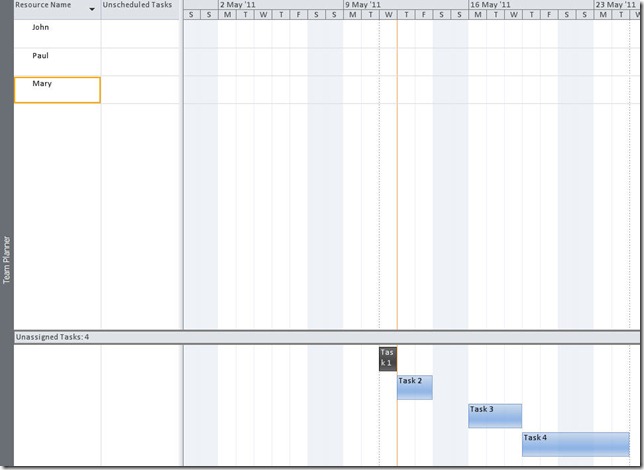The height and width of the screenshot is (470, 644).
Task: Click John's Unscheduled Tasks cell
Action: [141, 33]
